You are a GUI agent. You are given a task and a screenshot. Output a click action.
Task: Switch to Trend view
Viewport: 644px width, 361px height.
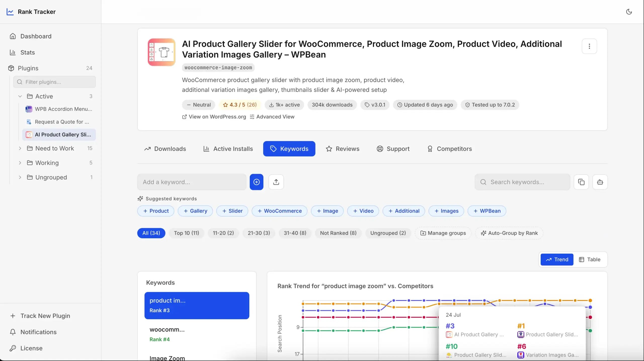tap(557, 259)
